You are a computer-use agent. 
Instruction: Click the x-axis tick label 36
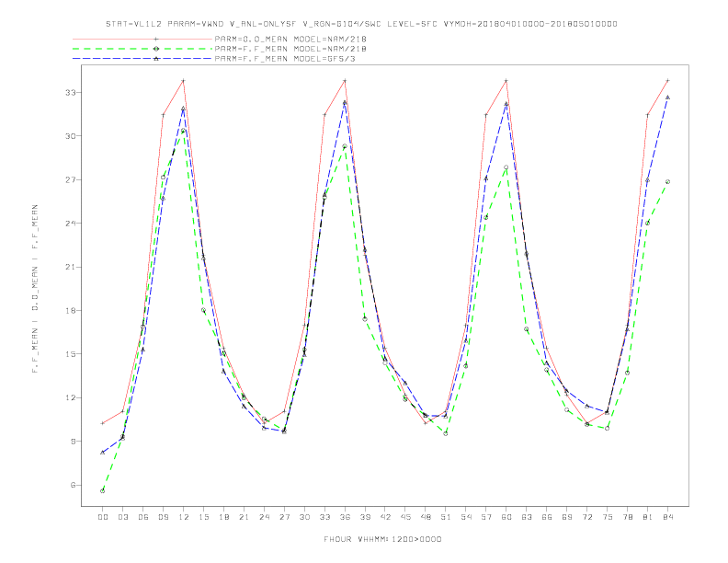345,517
